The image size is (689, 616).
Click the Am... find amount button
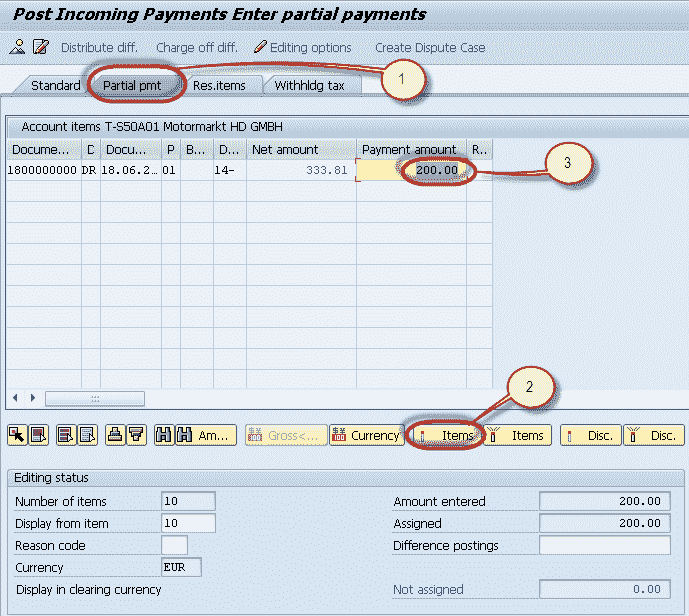pyautogui.click(x=206, y=435)
